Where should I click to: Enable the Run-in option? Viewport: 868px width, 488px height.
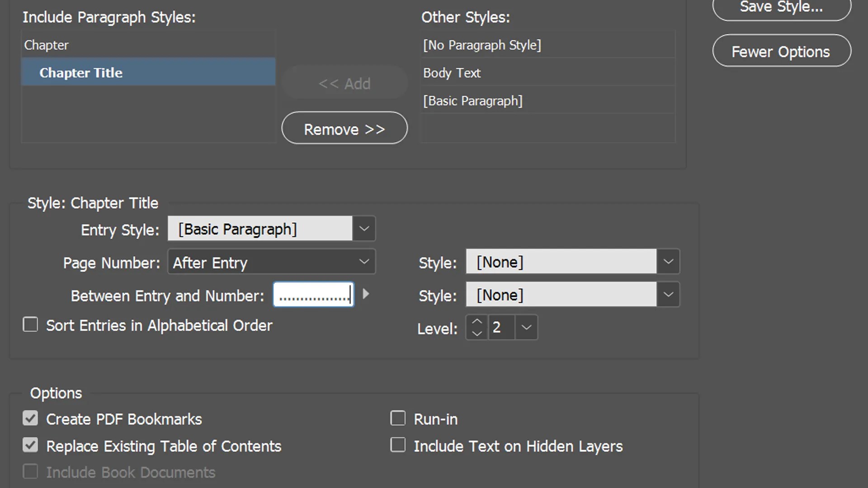[398, 418]
